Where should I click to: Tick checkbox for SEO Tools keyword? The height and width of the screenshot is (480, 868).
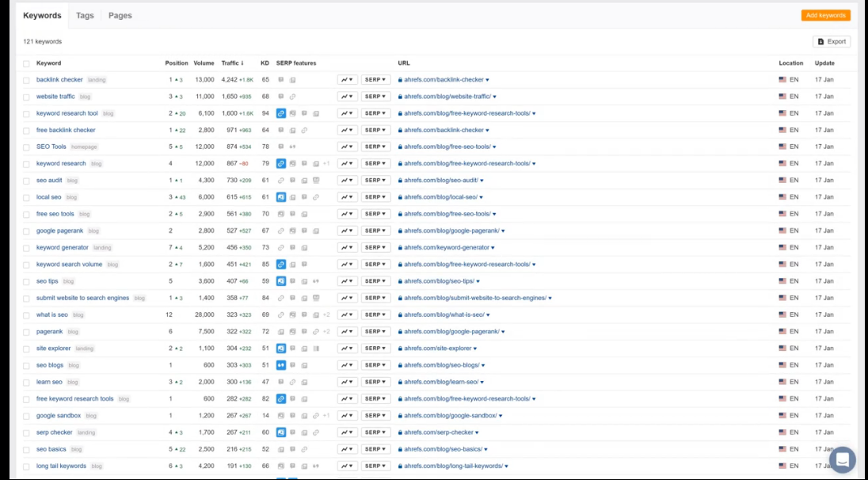coord(26,147)
